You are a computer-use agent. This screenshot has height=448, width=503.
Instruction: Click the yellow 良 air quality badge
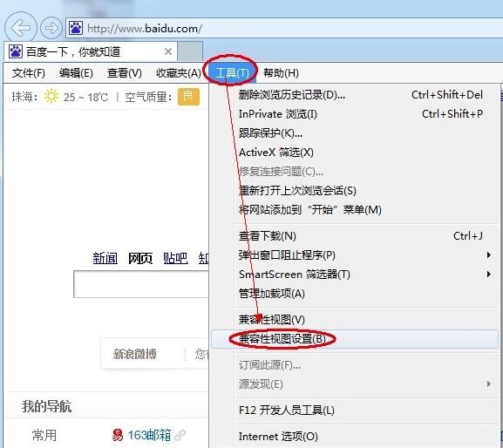pos(188,96)
